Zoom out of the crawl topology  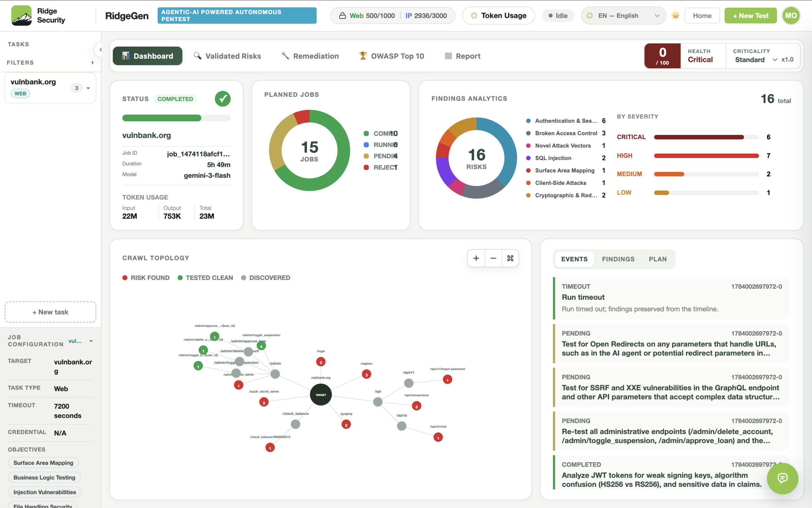click(493, 258)
